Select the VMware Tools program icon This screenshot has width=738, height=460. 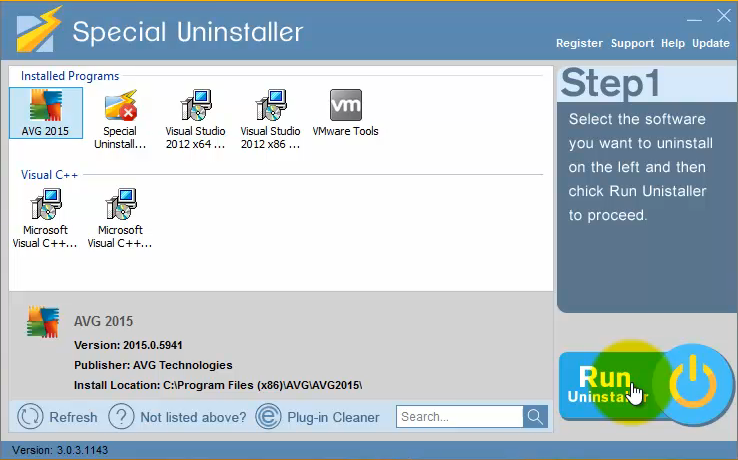[x=346, y=105]
